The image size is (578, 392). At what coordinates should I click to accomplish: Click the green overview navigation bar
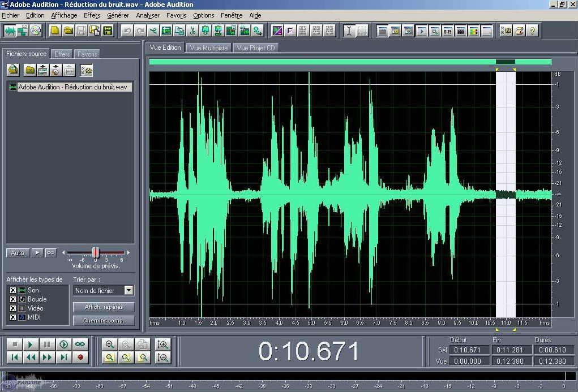(x=350, y=62)
